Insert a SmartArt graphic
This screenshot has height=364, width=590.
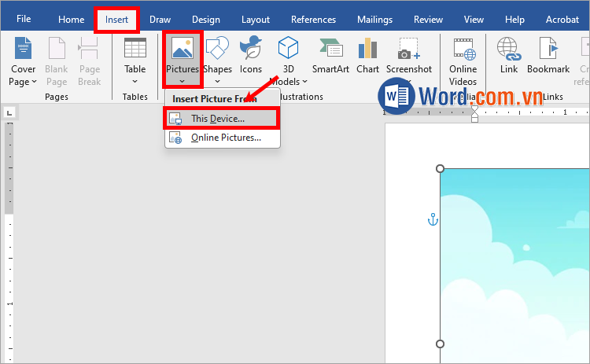(330, 50)
